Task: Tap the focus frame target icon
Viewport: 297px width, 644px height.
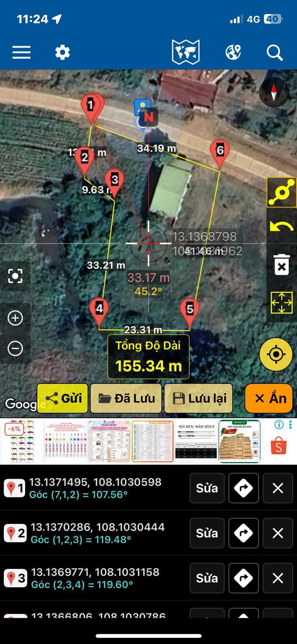Action: [15, 276]
